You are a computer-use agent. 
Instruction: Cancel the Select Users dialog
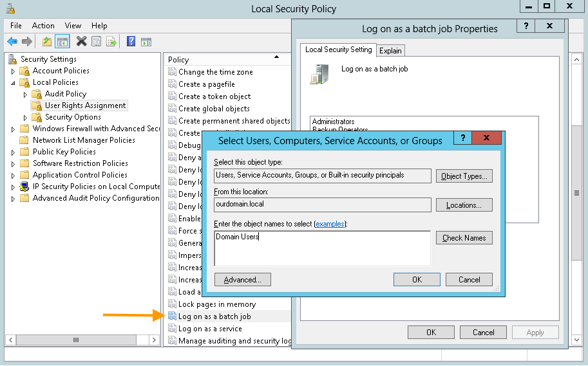469,279
